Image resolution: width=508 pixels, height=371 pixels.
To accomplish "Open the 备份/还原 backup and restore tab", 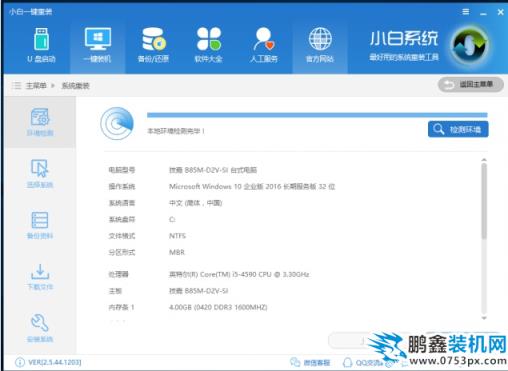I will (x=153, y=45).
